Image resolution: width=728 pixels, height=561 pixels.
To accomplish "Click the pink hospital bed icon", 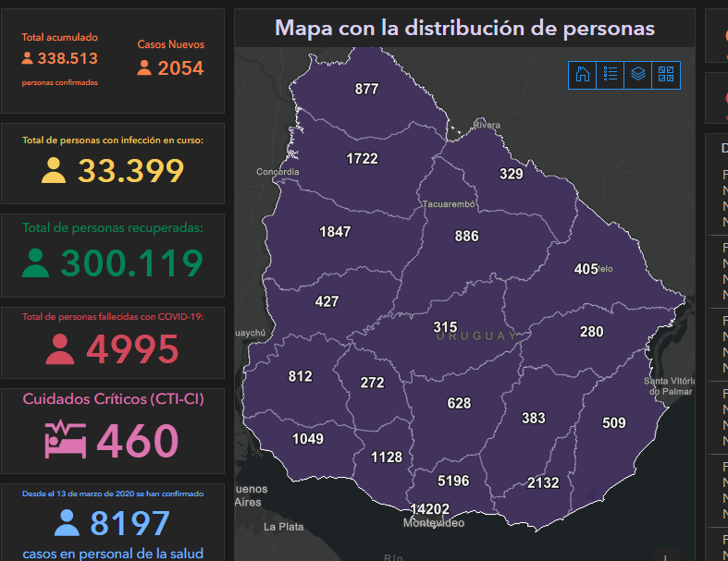I will pos(66,439).
